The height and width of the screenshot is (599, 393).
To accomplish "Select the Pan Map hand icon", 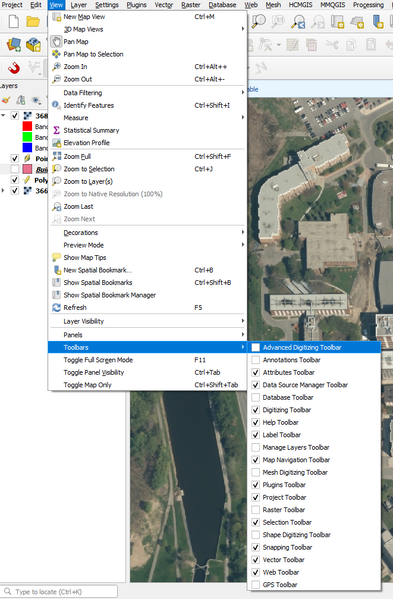I will [x=56, y=42].
